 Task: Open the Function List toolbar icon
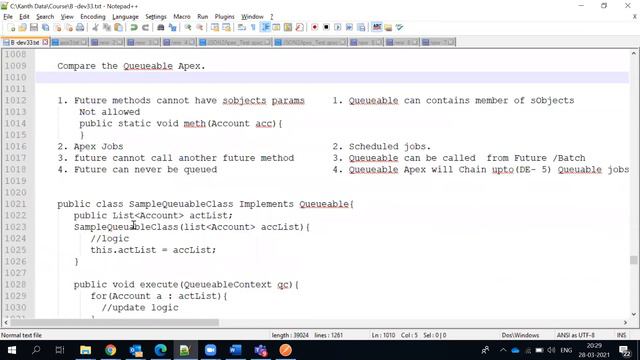300,27
